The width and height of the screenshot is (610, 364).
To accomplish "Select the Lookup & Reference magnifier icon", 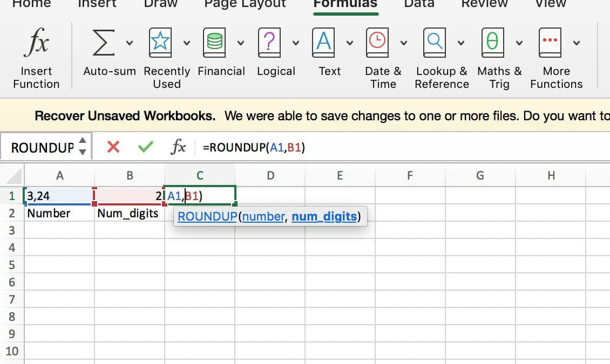I will click(x=435, y=42).
